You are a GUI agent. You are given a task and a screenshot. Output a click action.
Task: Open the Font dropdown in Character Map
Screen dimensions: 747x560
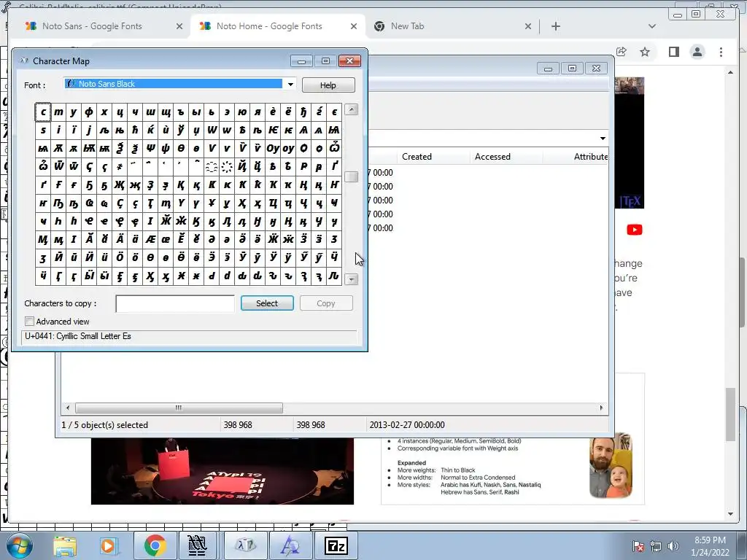tap(290, 85)
